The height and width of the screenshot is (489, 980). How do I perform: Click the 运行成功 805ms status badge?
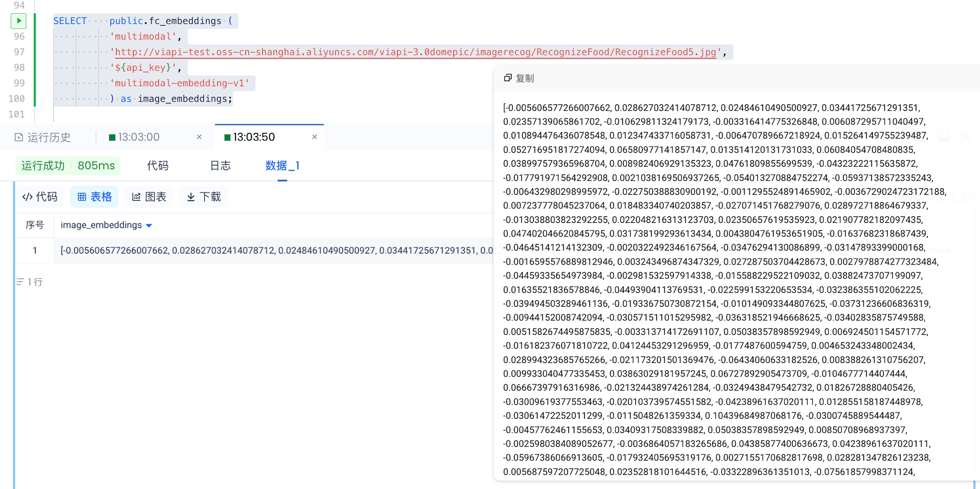68,165
